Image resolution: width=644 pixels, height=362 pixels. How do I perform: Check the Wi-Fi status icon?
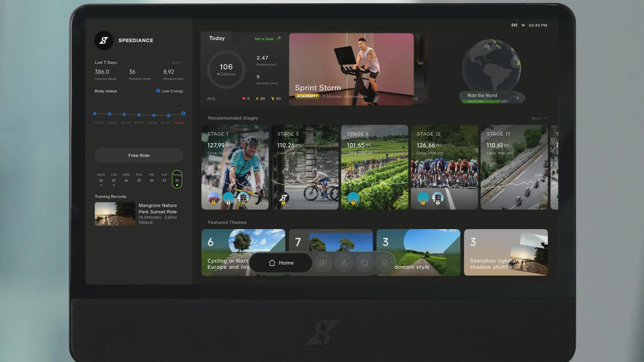pos(523,25)
